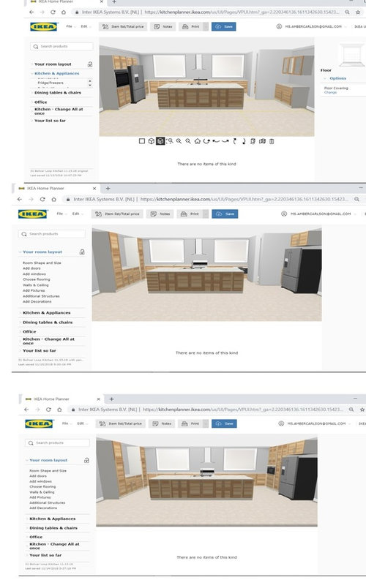366x588 pixels.
Task: Select the 3D wireframe cube view icon
Action: point(151,141)
